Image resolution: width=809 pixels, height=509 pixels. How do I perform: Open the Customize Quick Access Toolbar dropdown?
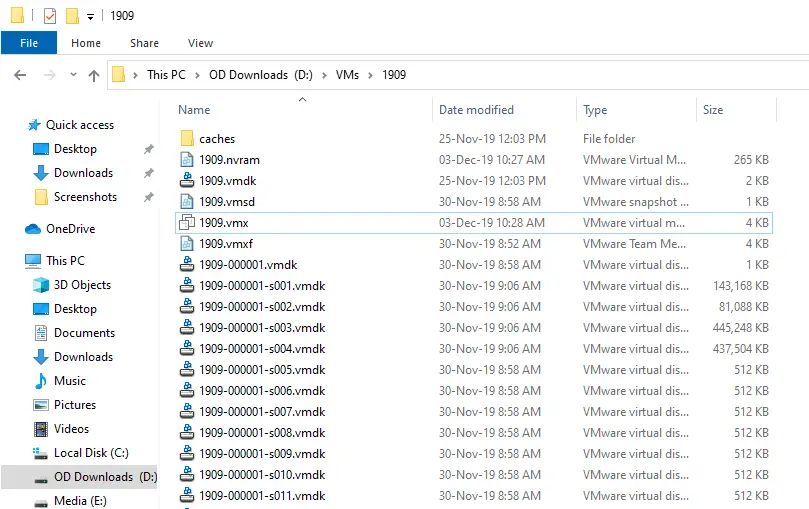click(90, 17)
